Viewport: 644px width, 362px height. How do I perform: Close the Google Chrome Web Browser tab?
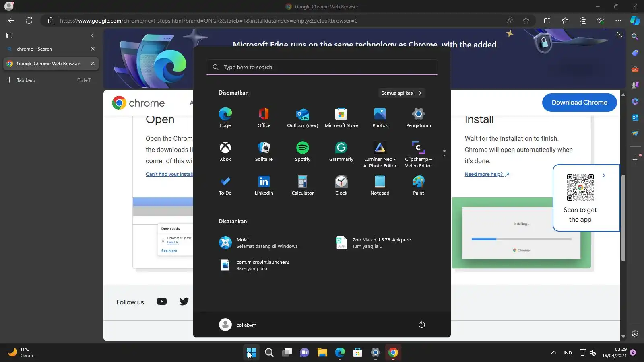pos(93,64)
